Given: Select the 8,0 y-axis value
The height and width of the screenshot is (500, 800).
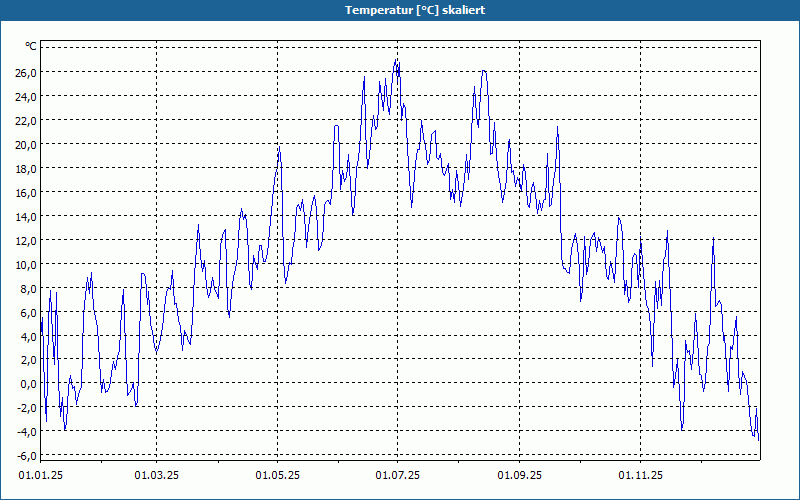Looking at the screenshot, I should [29, 288].
